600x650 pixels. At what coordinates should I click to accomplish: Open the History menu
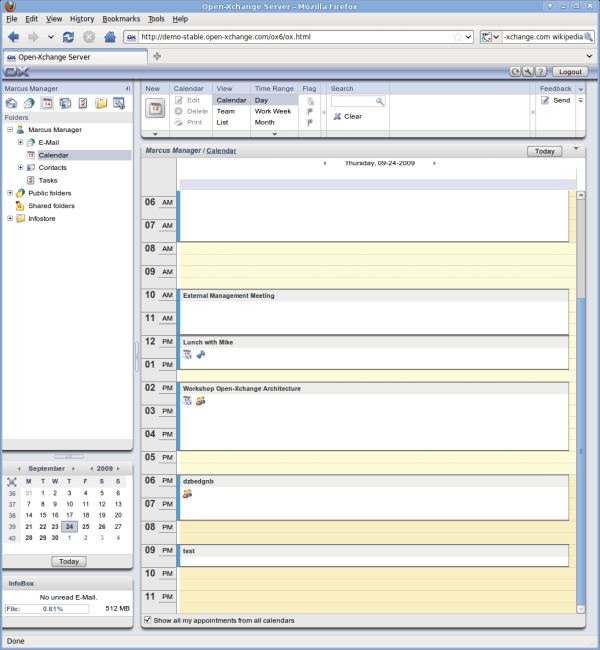point(82,19)
